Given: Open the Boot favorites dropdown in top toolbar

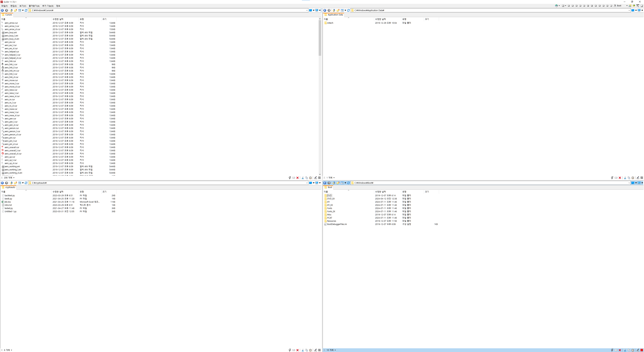Looking at the screenshot, I should pyautogui.click(x=627, y=6).
